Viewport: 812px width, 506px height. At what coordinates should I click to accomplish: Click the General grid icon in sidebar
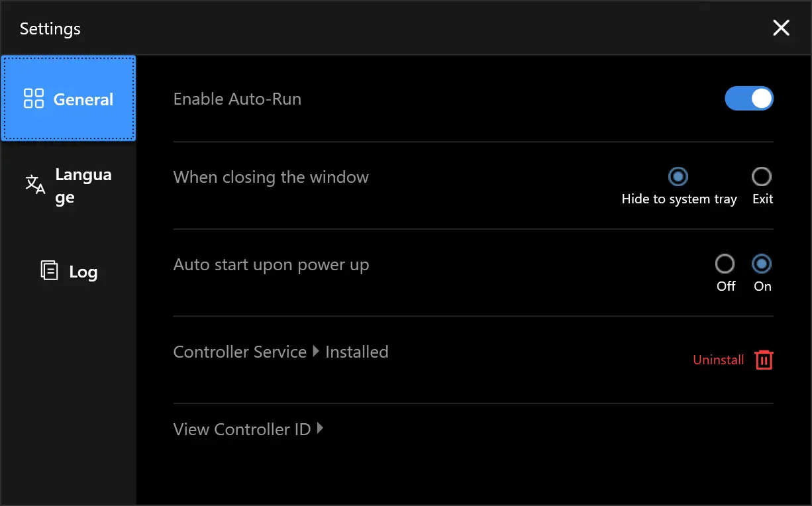tap(33, 99)
